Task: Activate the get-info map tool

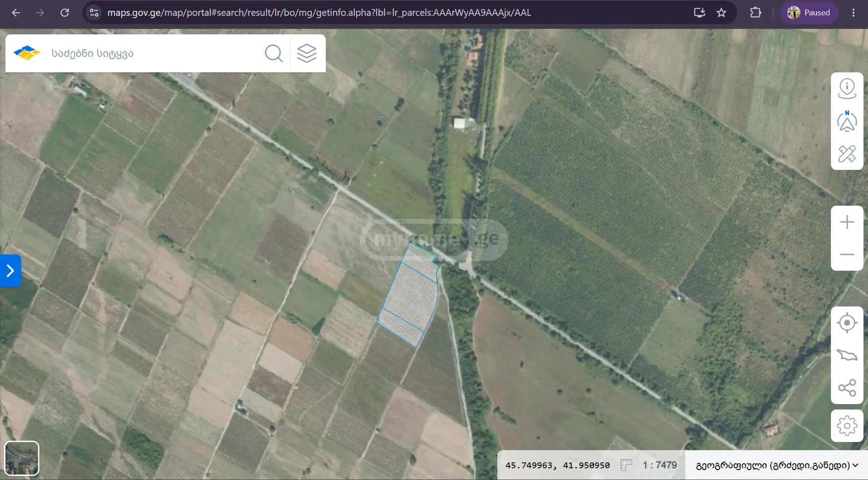Action: click(847, 89)
